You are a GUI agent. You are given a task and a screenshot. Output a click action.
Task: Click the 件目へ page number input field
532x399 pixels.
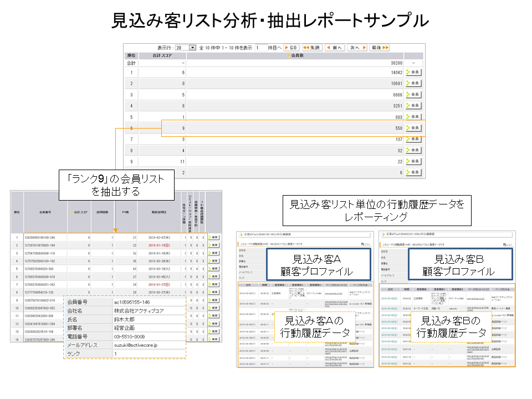click(261, 48)
